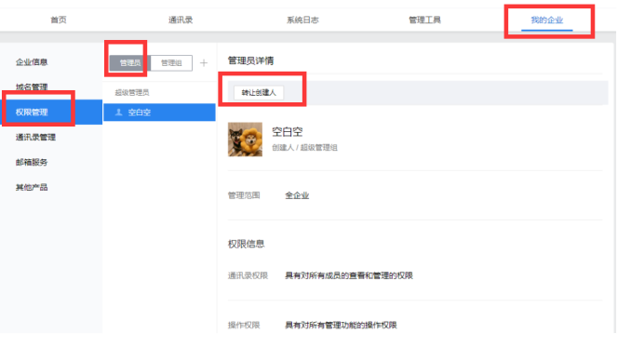The image size is (644, 360).
Task: Open 企业信息 in the sidebar
Action: click(32, 62)
